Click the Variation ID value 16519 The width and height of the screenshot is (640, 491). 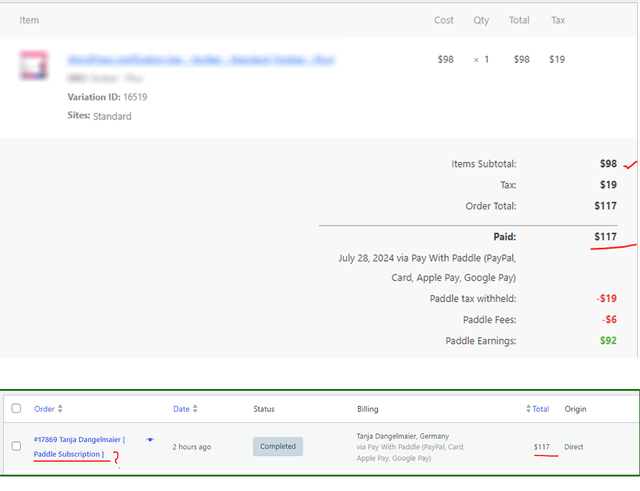coord(135,97)
